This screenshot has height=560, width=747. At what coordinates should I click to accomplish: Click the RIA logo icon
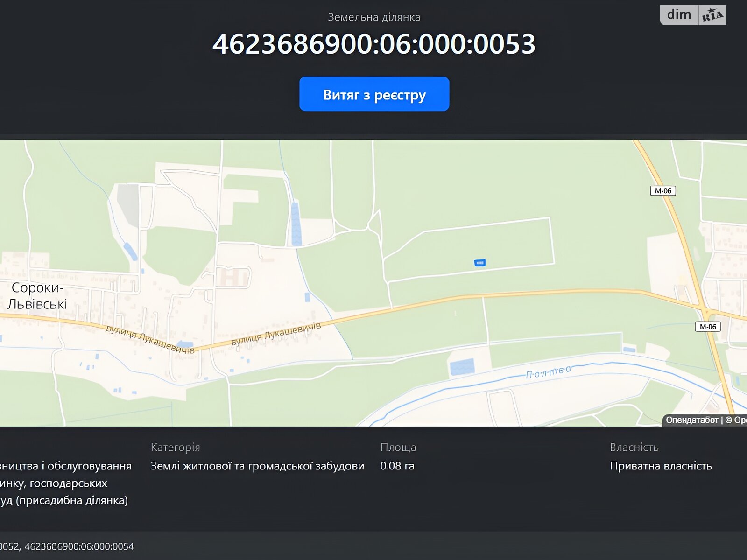click(x=712, y=15)
